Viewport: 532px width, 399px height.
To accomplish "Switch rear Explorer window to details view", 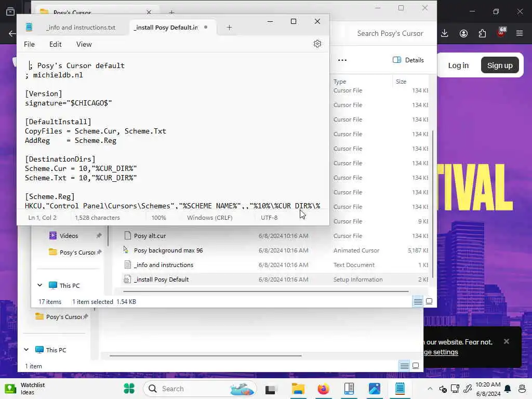I will point(404,366).
